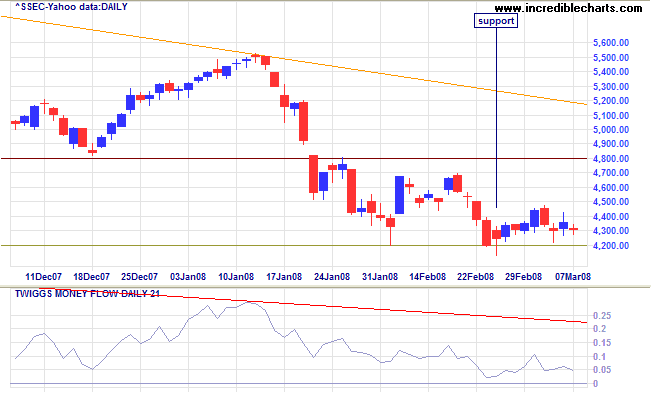Screen dimensions: 651x395
Task: Click the 5,200.00 price axis label
Action: pyautogui.click(x=611, y=101)
